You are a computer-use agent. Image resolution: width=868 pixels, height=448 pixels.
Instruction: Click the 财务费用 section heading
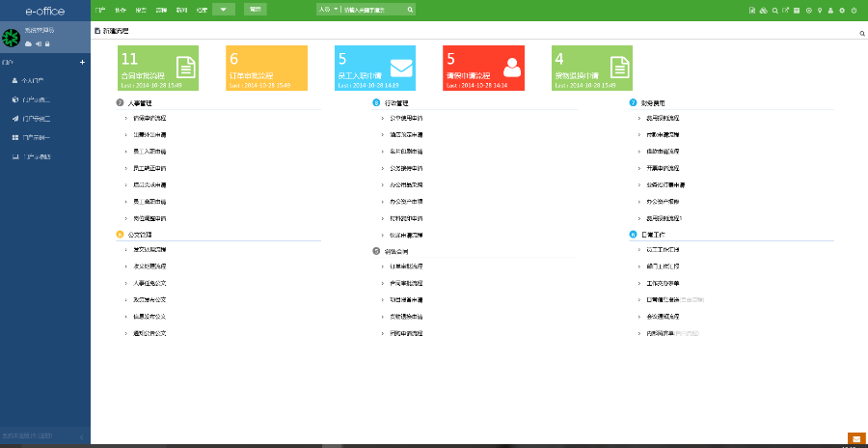(x=653, y=102)
